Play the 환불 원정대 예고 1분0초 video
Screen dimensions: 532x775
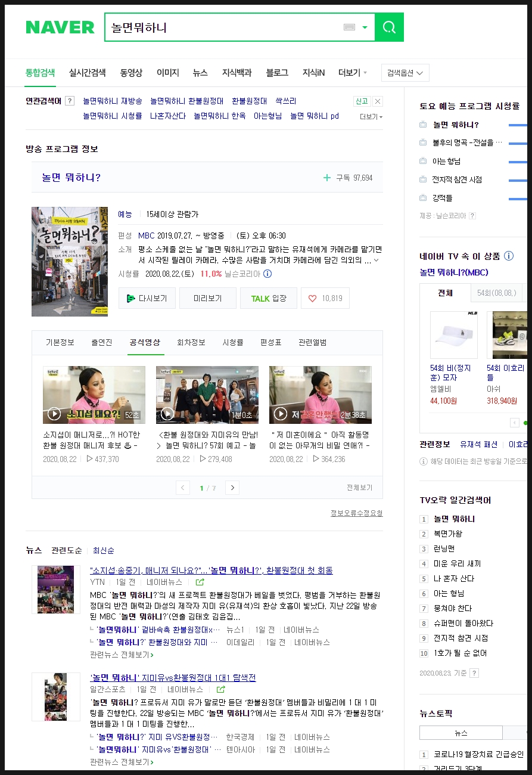click(207, 395)
